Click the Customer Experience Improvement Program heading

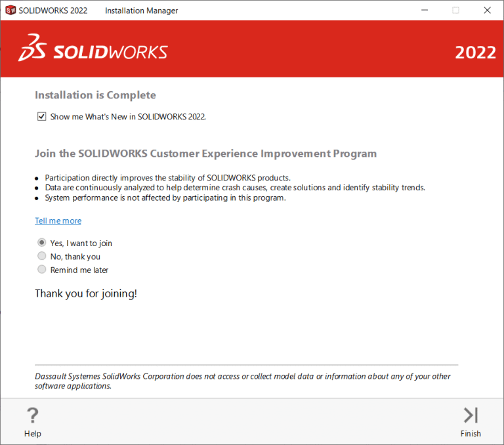tap(205, 154)
